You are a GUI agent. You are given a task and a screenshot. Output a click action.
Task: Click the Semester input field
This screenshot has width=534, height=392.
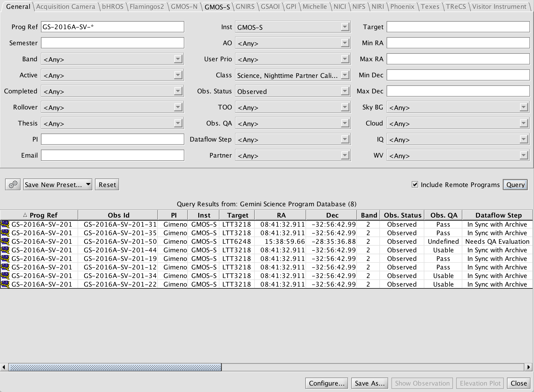pyautogui.click(x=112, y=43)
